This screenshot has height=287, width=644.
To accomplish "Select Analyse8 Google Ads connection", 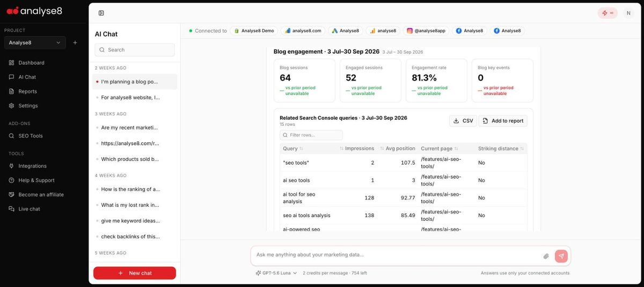I will (x=346, y=31).
